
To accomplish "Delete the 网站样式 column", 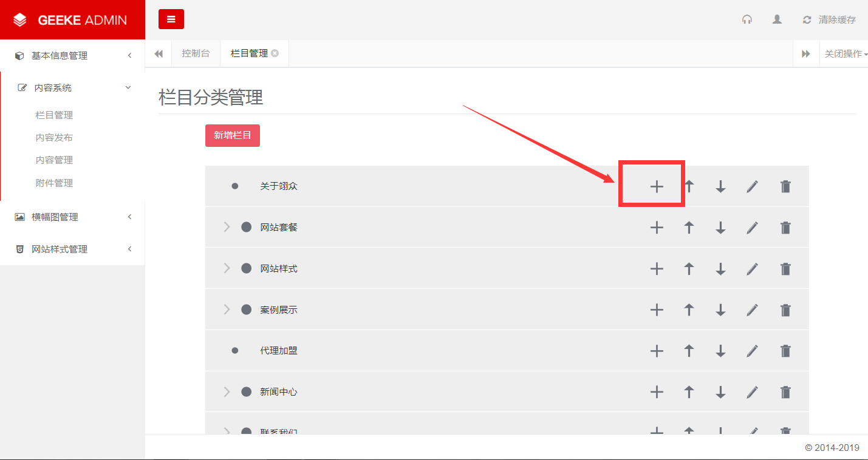I will 785,269.
